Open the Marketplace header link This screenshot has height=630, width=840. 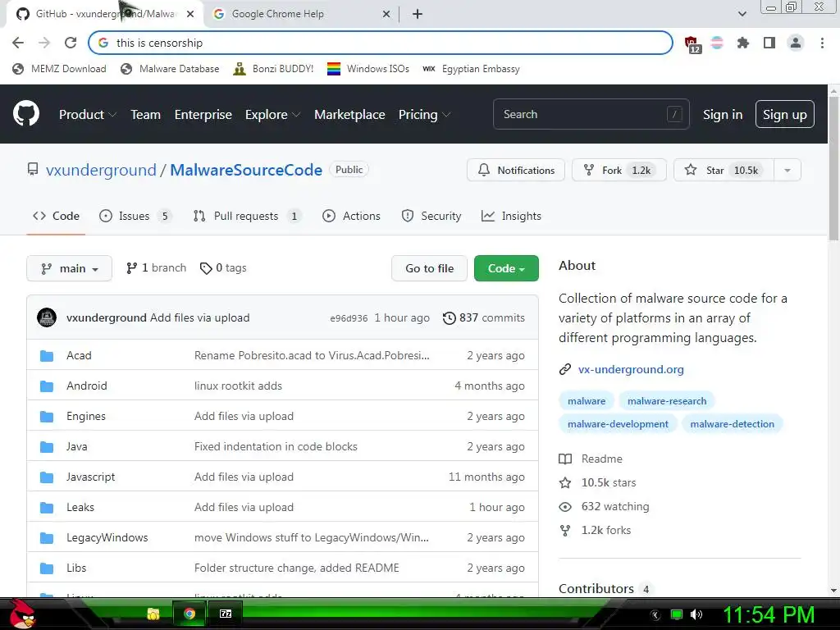[x=349, y=114]
